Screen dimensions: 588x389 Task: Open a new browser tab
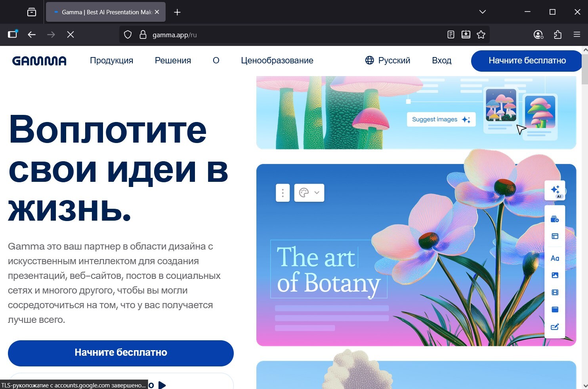[177, 12]
